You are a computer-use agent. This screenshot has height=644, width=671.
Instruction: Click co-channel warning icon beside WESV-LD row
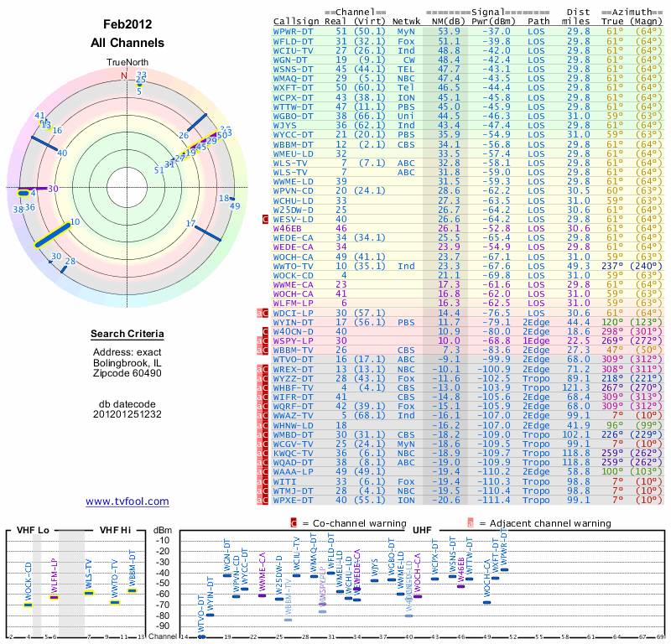266,219
